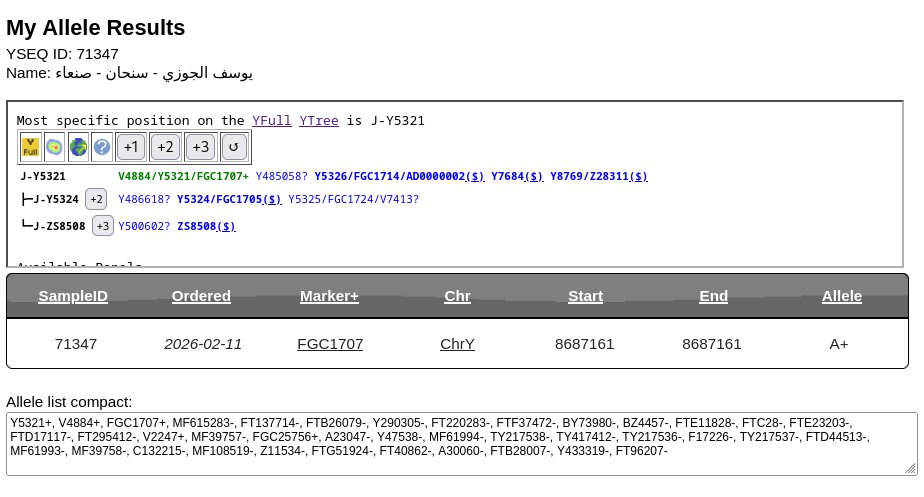Image resolution: width=924 pixels, height=497 pixels.
Task: Select the J-ZS8508 tree node label
Action: pos(60,226)
